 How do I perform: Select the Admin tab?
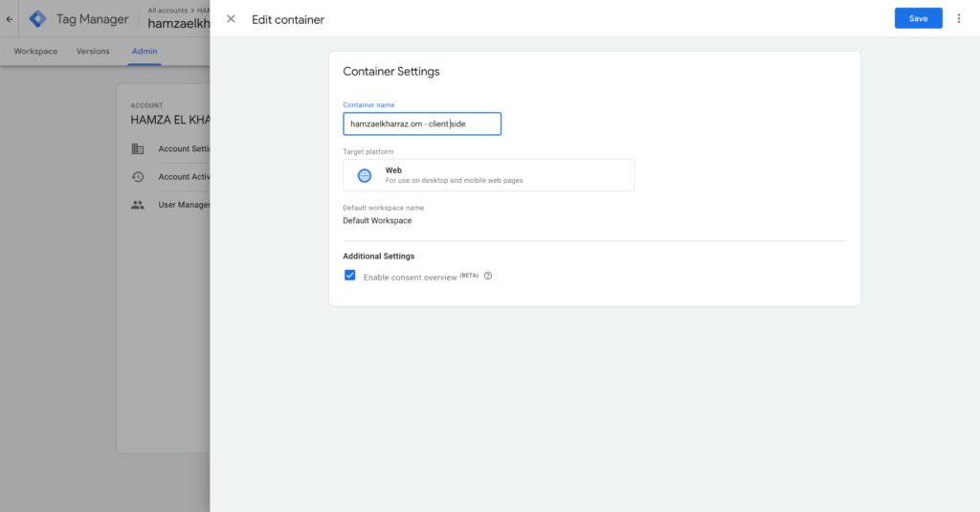145,52
